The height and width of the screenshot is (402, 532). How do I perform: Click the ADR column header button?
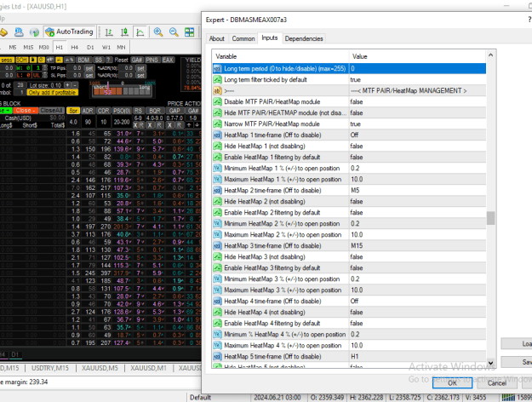(88, 111)
